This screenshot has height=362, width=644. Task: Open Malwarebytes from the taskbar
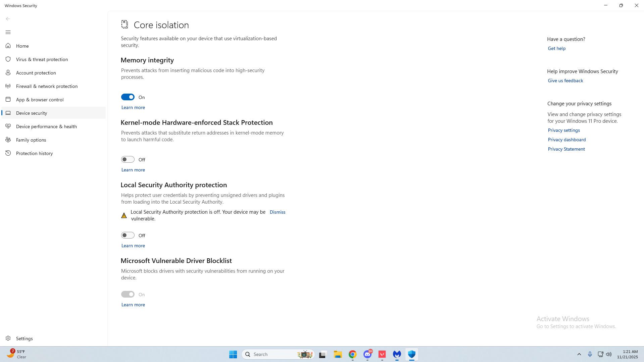(397, 354)
